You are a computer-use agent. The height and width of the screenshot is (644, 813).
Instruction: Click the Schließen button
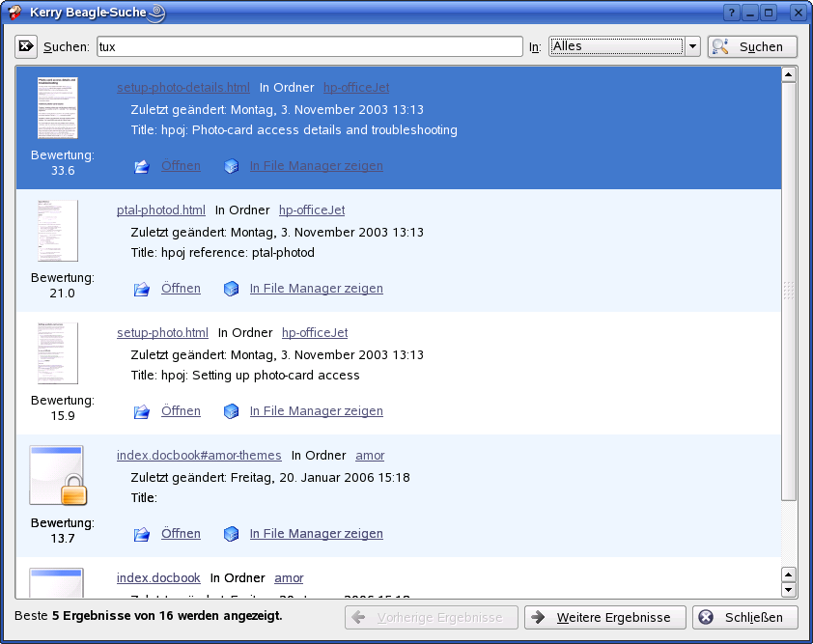click(745, 617)
